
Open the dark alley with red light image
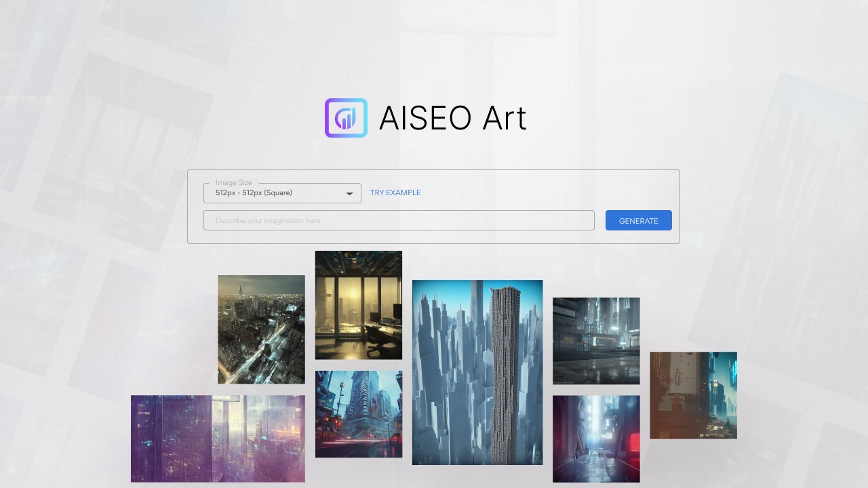point(596,439)
